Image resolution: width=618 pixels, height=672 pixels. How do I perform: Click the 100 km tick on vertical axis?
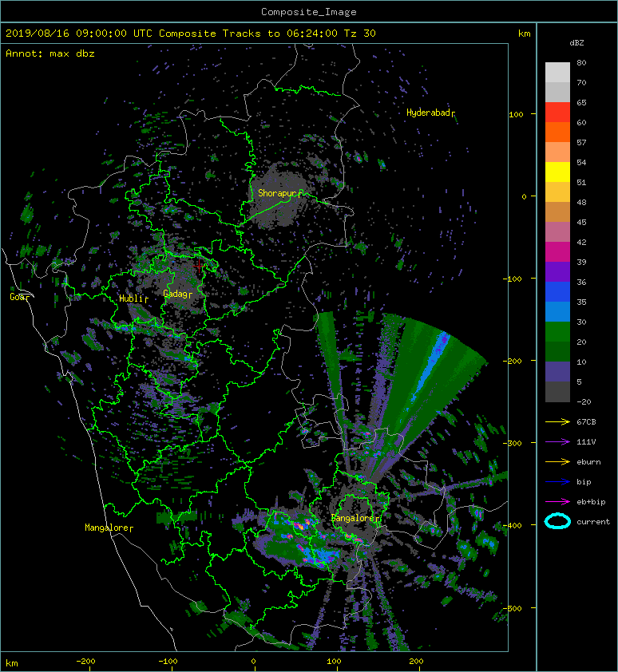point(516,114)
